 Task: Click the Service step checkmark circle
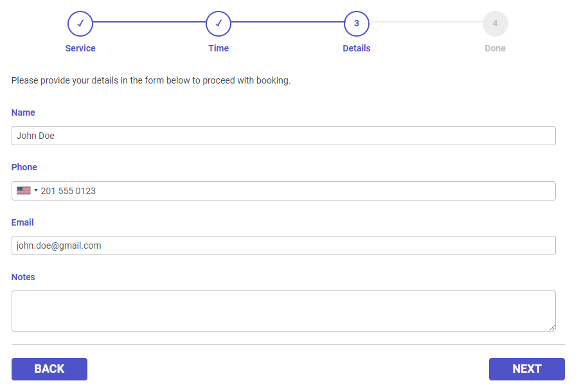(x=80, y=24)
